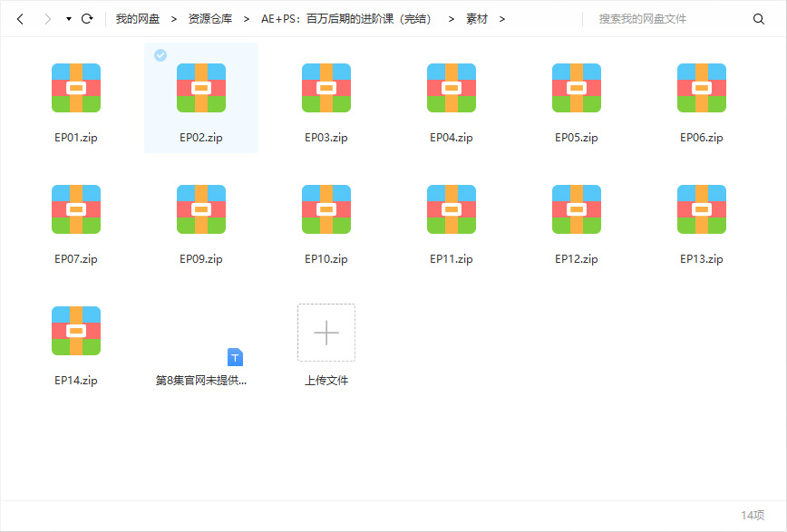Image resolution: width=787 pixels, height=532 pixels.
Task: Click the EP02.zip file name
Action: point(201,138)
